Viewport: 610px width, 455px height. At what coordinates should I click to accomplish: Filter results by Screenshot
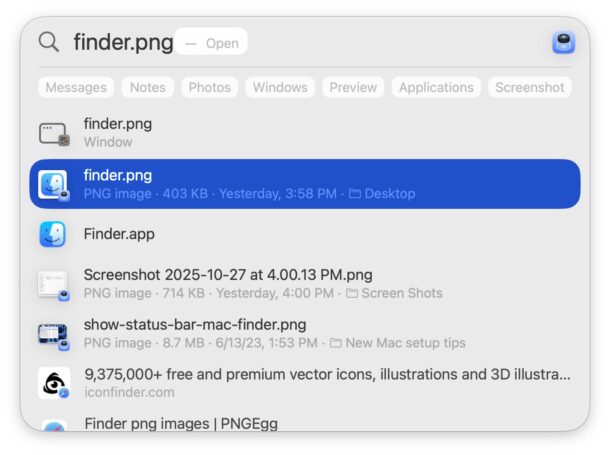[x=530, y=87]
